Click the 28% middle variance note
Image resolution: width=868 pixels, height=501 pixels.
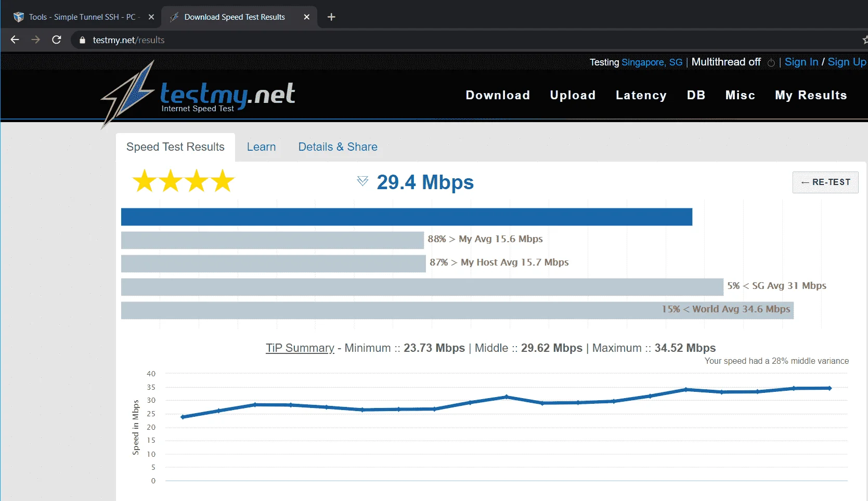pos(776,361)
